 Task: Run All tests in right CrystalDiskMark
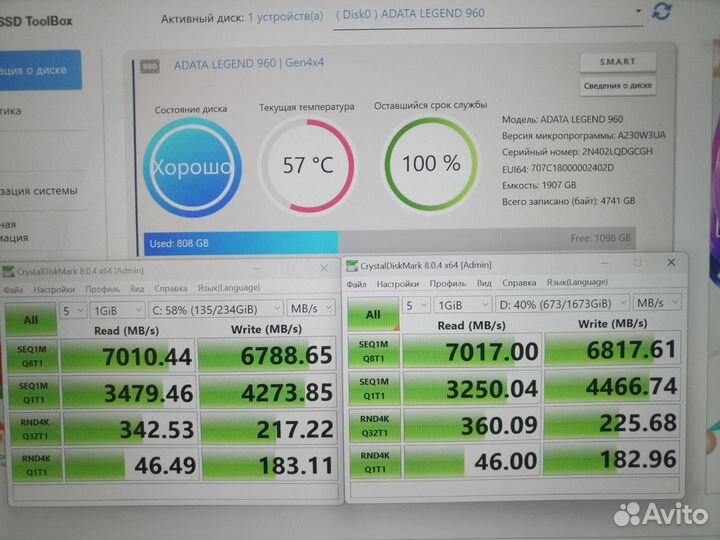pyautogui.click(x=373, y=314)
